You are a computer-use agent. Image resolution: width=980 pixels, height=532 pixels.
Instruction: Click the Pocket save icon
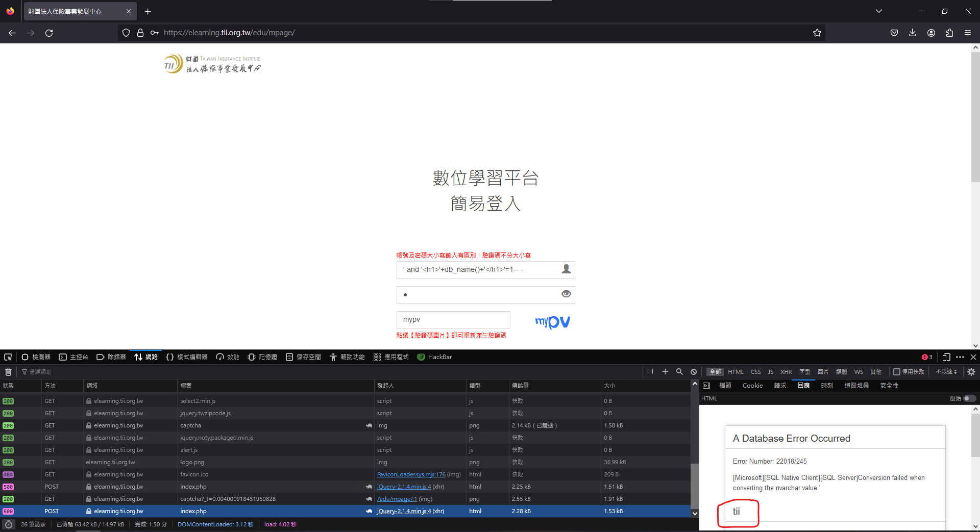[894, 33]
